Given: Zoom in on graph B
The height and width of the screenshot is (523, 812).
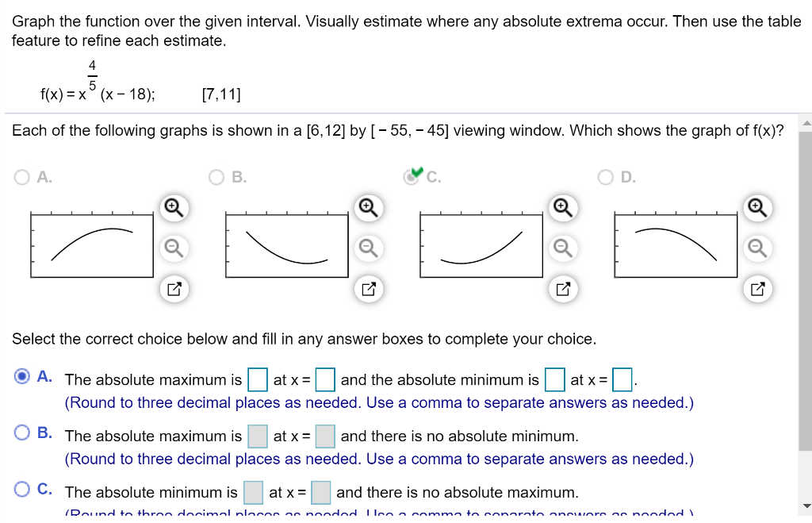Looking at the screenshot, I should pos(368,208).
